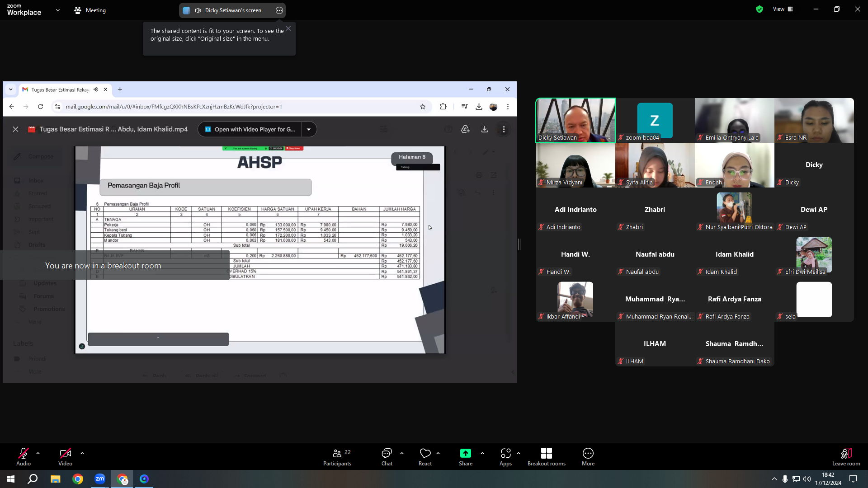Image resolution: width=868 pixels, height=488 pixels.
Task: Open attachment preview more actions menu
Action: [504, 129]
